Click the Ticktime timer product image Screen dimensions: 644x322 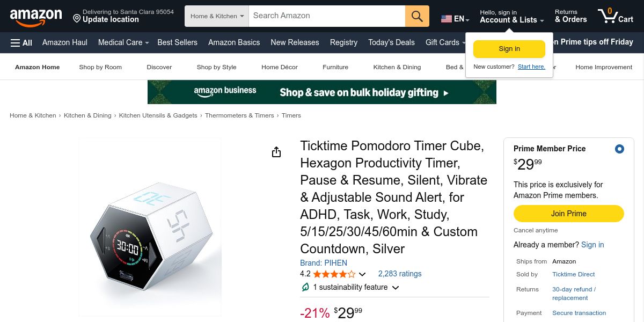[150, 226]
